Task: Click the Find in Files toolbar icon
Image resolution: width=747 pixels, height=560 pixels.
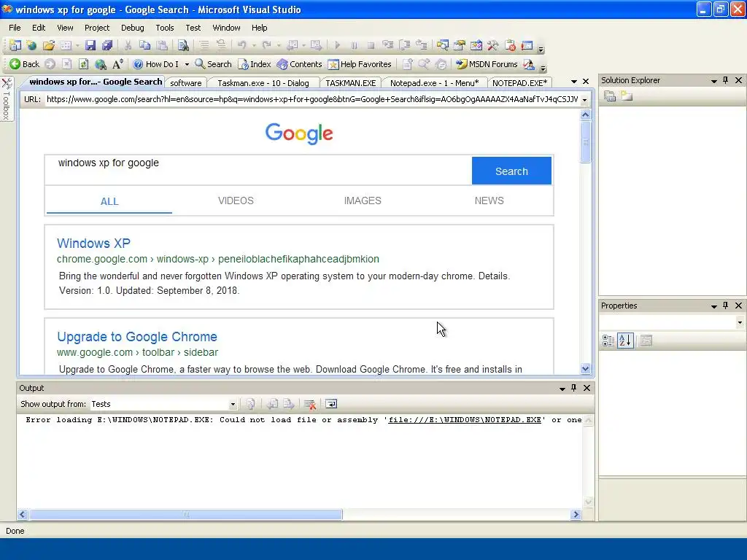Action: point(183,45)
